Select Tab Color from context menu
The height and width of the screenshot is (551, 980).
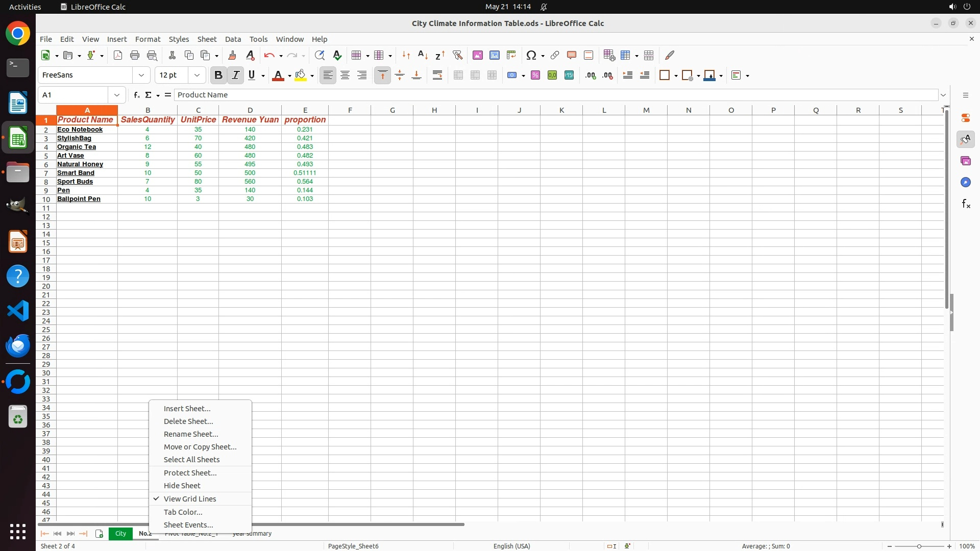[183, 512]
